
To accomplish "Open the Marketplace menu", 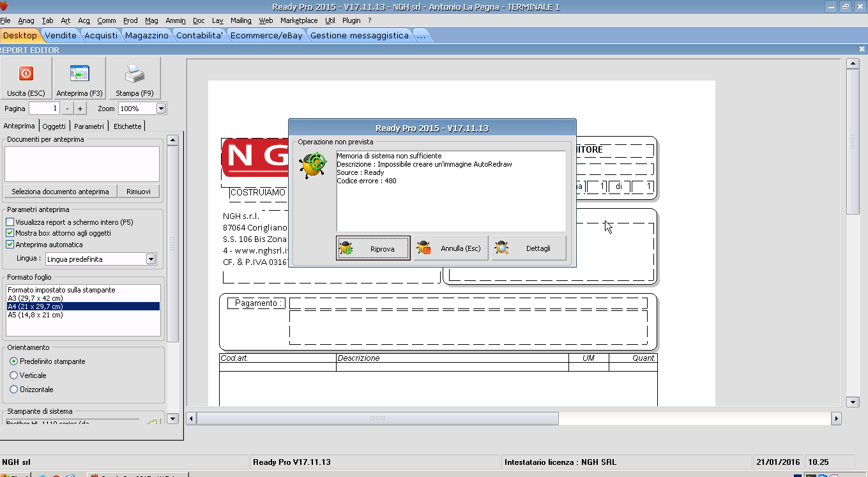I will point(299,20).
